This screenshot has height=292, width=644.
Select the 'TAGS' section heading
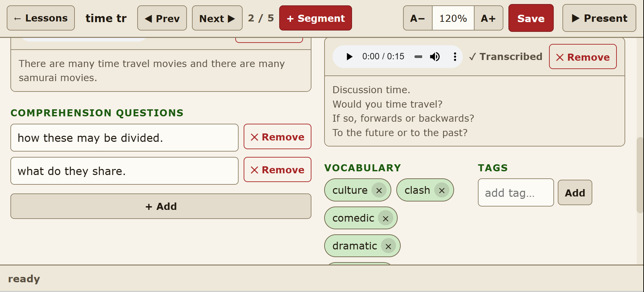tap(493, 168)
